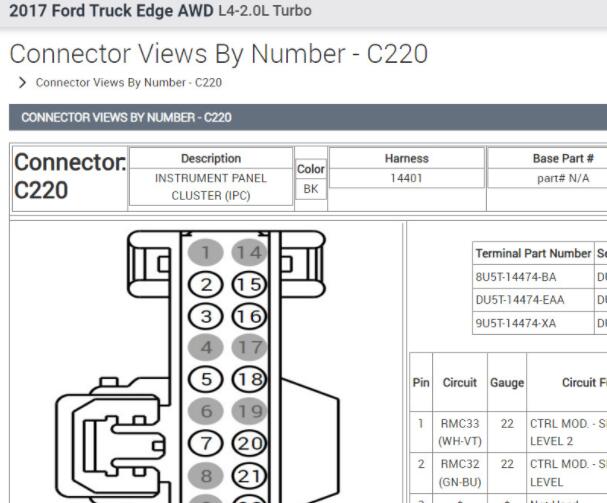This screenshot has height=503, width=607.
Task: Select the 'Pin' column header
Action: [421, 383]
